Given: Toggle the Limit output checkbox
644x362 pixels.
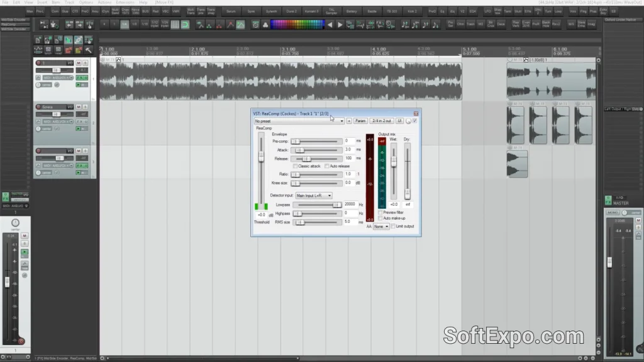Looking at the screenshot, I should [x=394, y=226].
